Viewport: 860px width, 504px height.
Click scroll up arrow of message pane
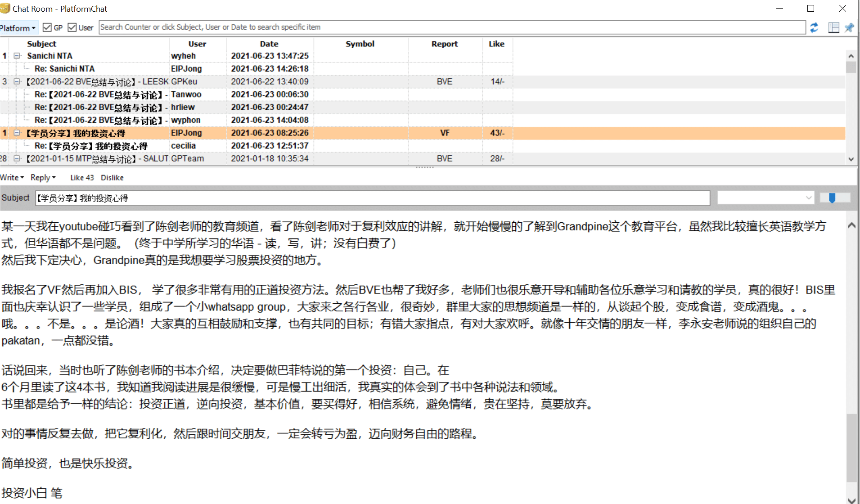(851, 226)
